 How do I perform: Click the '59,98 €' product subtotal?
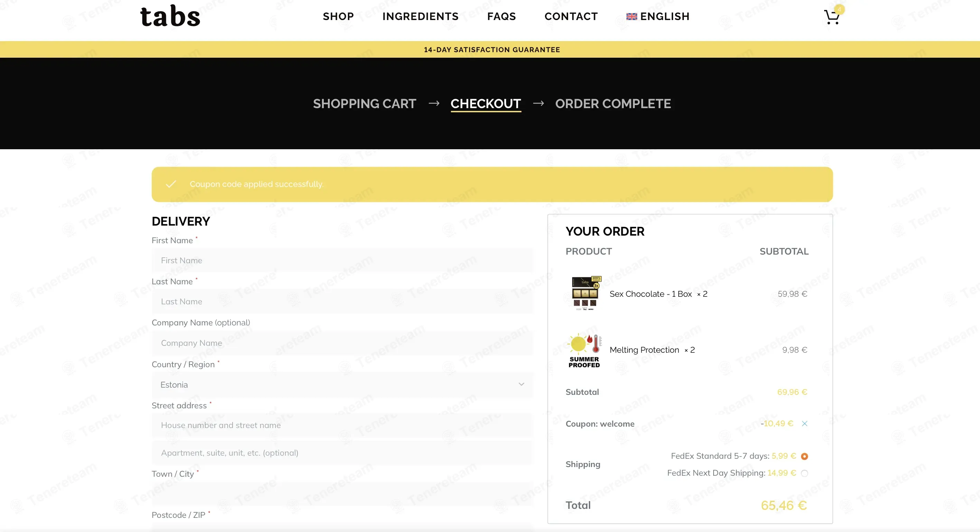tap(792, 294)
